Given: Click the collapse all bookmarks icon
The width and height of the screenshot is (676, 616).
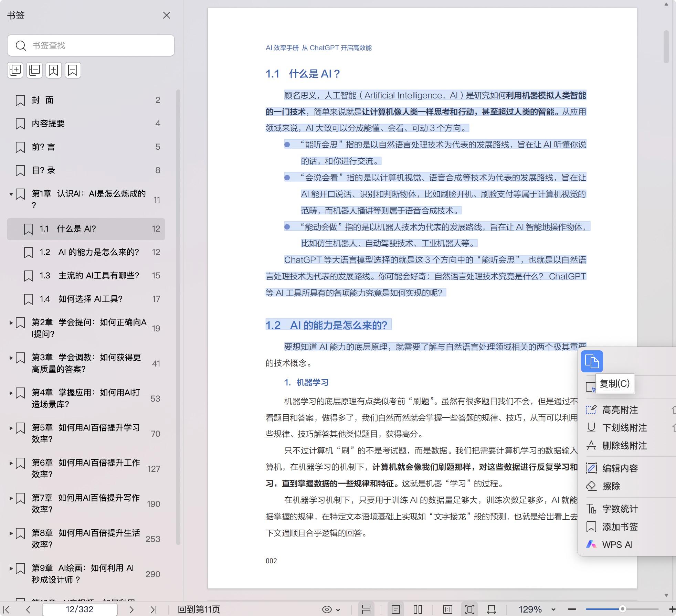Looking at the screenshot, I should tap(34, 70).
